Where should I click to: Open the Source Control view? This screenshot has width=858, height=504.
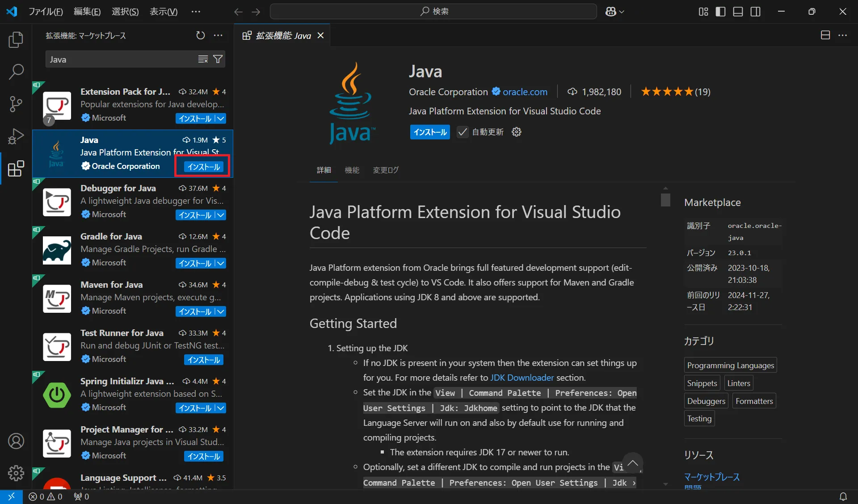pos(16,104)
